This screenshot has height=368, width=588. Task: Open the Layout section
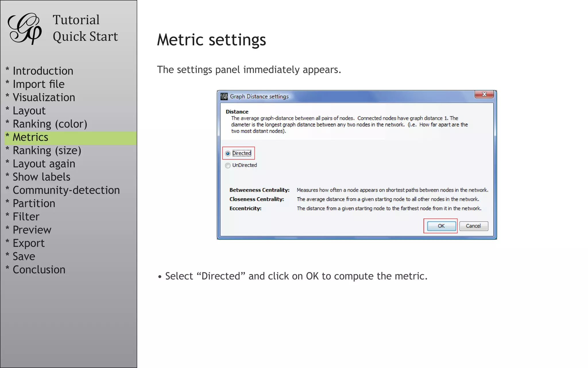[29, 111]
